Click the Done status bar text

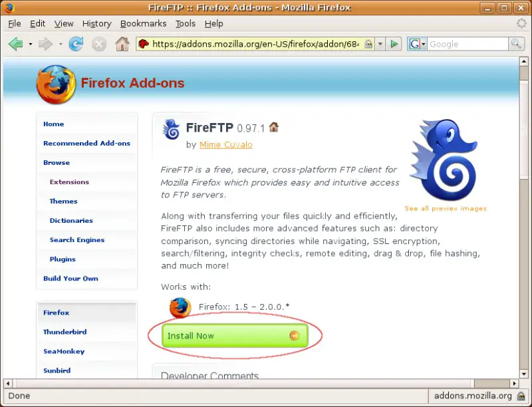point(19,396)
